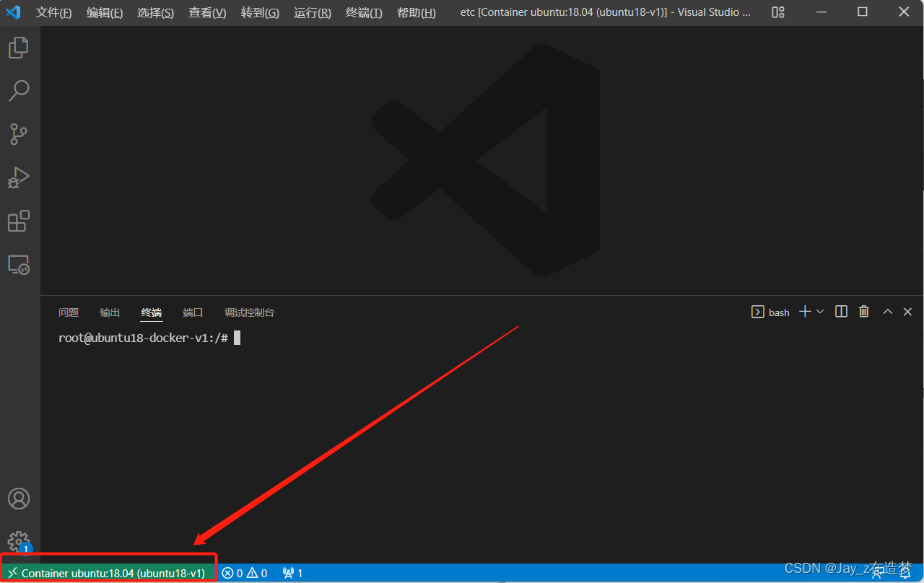Open the 选择(S) menu
Screen dimensions: 924x583
[155, 13]
